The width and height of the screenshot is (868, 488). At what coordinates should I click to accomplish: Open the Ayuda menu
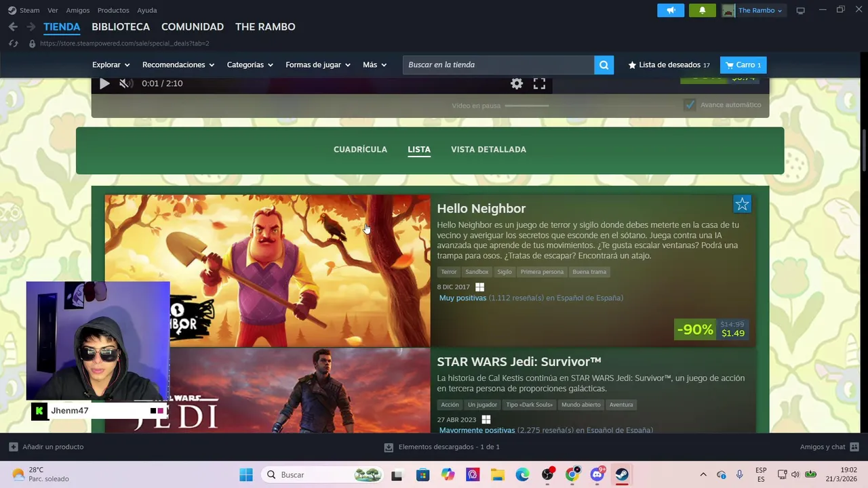coord(147,10)
